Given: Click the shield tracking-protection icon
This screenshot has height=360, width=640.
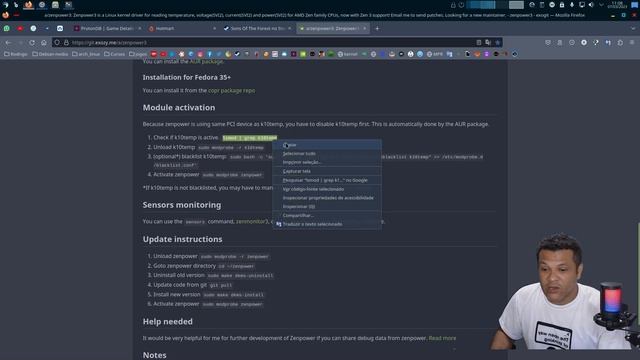Looking at the screenshot, I should click(57, 42).
